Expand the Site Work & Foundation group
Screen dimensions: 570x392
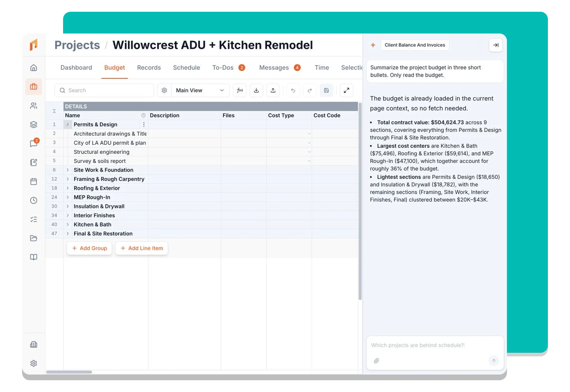[x=67, y=170]
